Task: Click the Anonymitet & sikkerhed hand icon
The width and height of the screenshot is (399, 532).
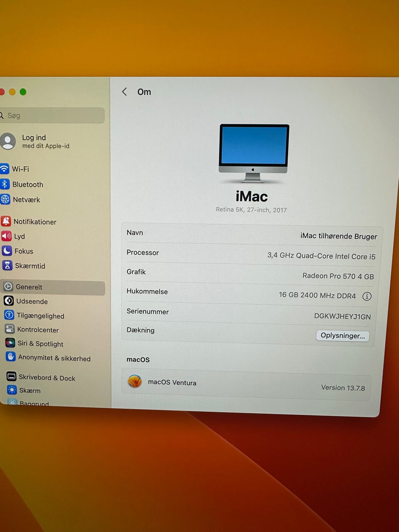Action: [x=11, y=357]
